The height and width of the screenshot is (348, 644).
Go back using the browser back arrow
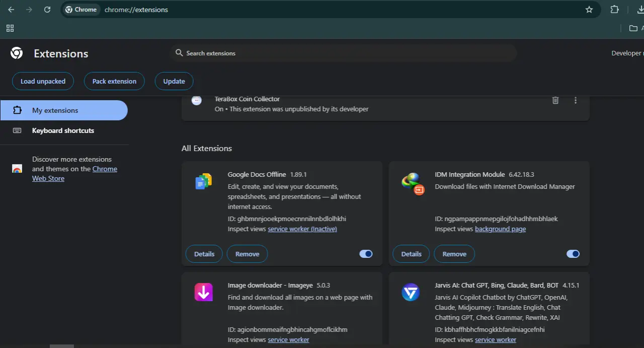(11, 10)
